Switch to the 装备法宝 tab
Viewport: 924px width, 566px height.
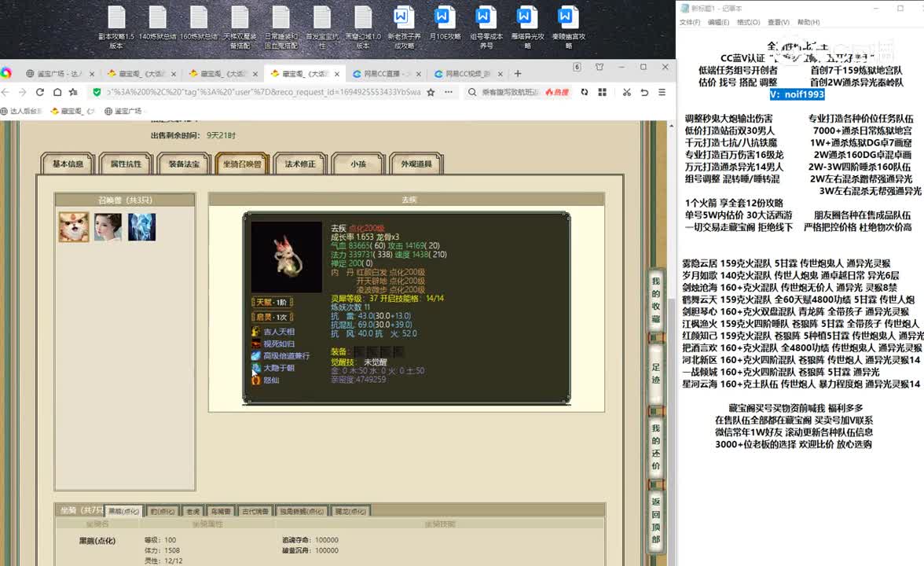click(x=184, y=164)
